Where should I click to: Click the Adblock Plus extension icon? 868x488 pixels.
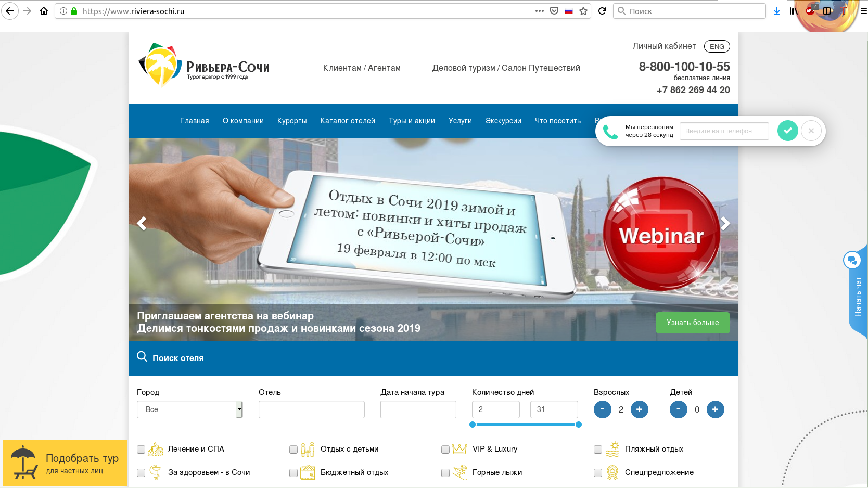[x=811, y=10]
